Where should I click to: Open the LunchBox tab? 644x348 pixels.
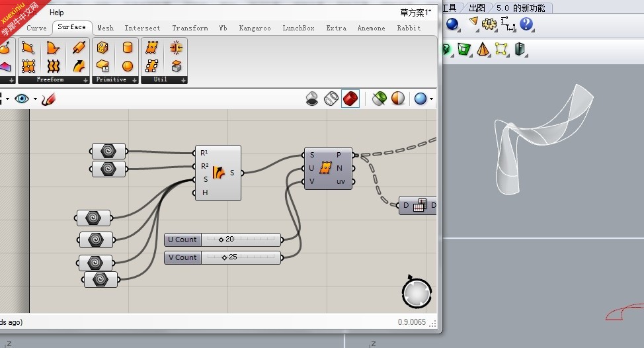(298, 28)
